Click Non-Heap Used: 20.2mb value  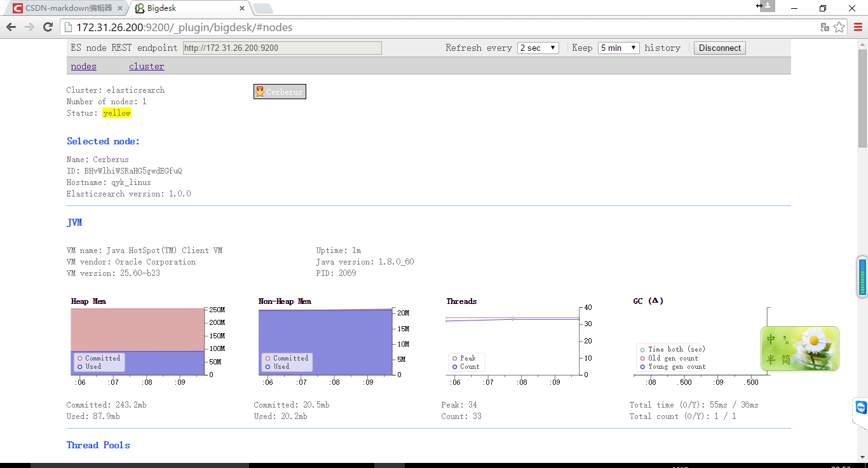tap(280, 416)
